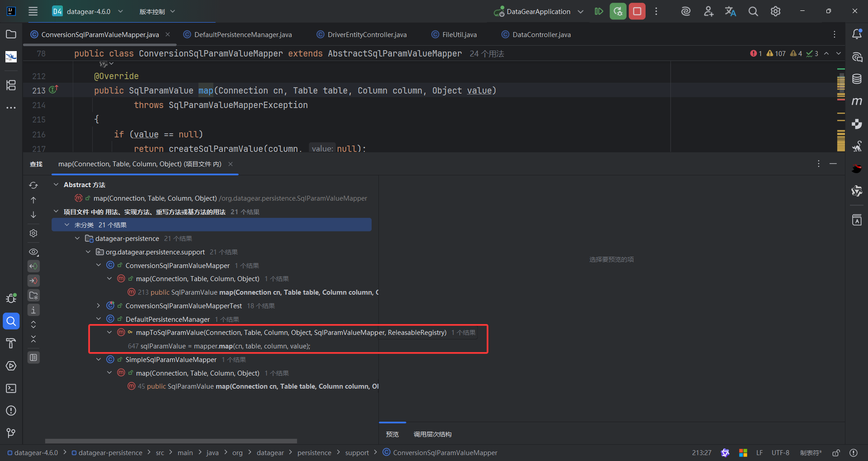
Task: Toggle the usage list view button
Action: tap(33, 358)
